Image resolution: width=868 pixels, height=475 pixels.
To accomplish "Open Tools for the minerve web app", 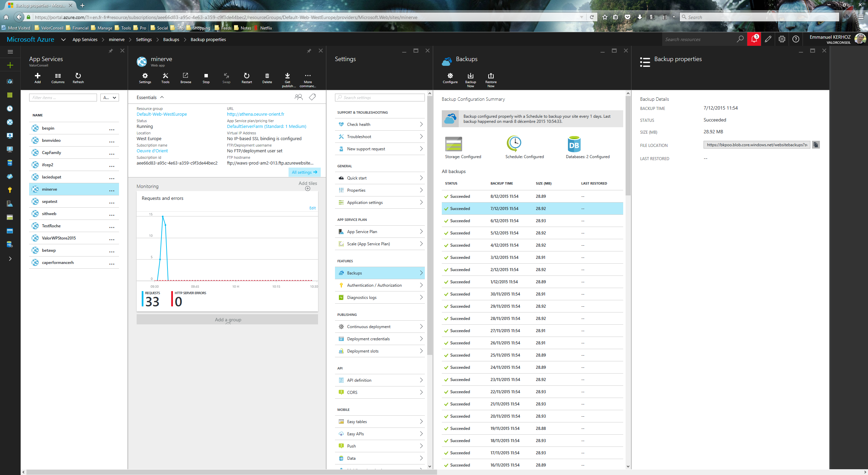I will 165,78.
